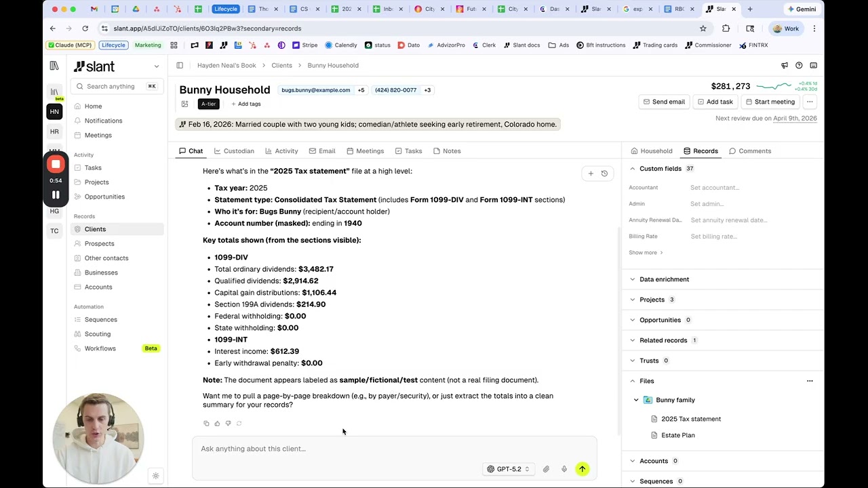The width and height of the screenshot is (868, 488).
Task: Open the more actions ellipsis button
Action: 810,102
